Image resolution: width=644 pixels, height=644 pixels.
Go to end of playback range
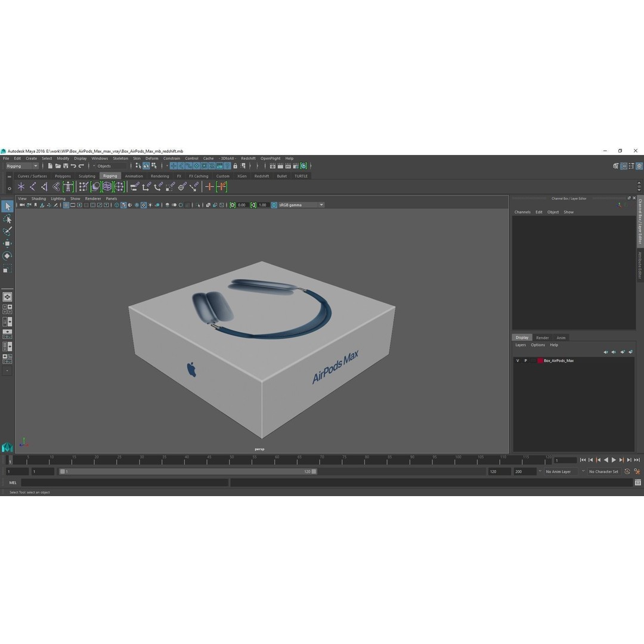(x=637, y=460)
